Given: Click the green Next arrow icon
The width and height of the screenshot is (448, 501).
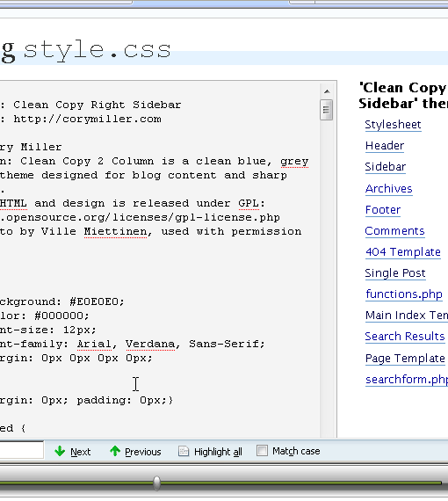Looking at the screenshot, I should (x=60, y=451).
